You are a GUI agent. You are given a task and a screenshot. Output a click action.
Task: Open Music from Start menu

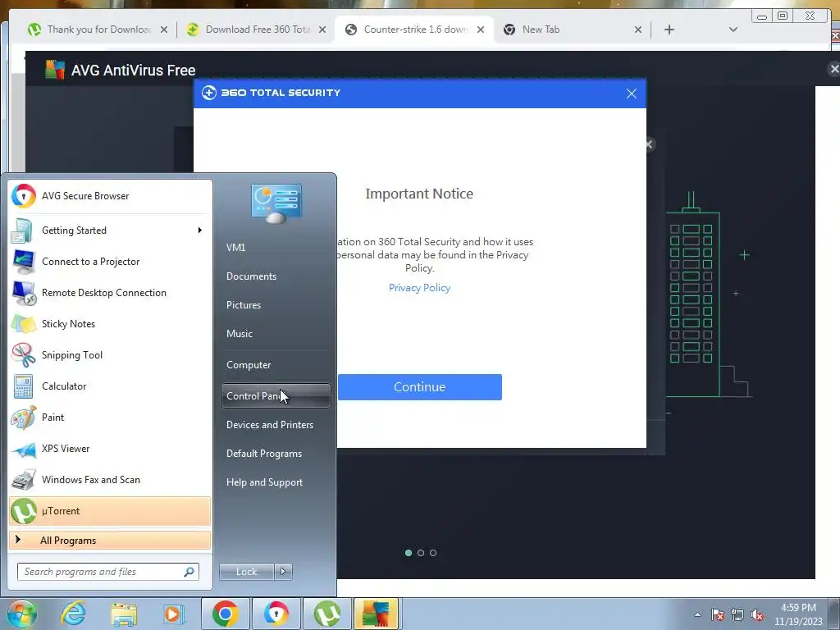coord(276,334)
